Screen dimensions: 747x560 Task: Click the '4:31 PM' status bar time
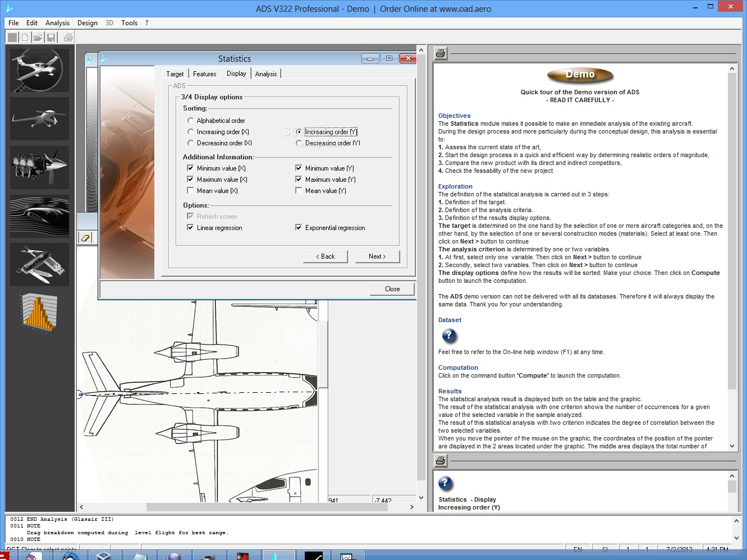click(x=717, y=549)
